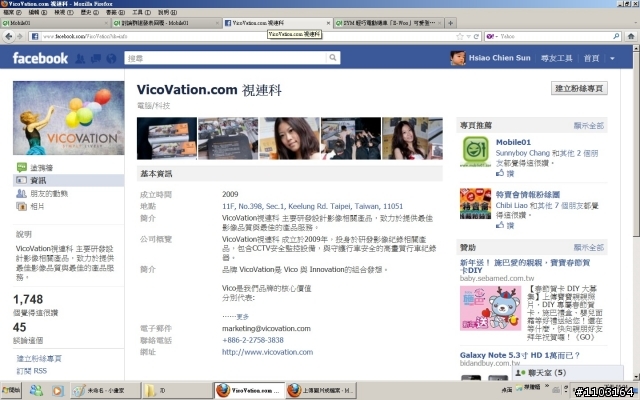The height and width of the screenshot is (400, 640).
Task: Open the Firefox home page icon
Action: 631,36
